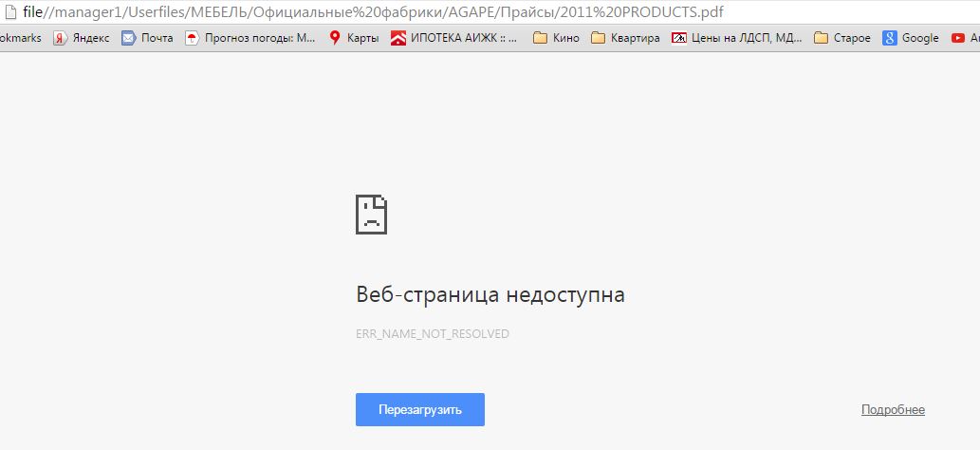Expand the Квартира bookmark folder
Viewport: 980px width, 450px height.
click(x=625, y=38)
